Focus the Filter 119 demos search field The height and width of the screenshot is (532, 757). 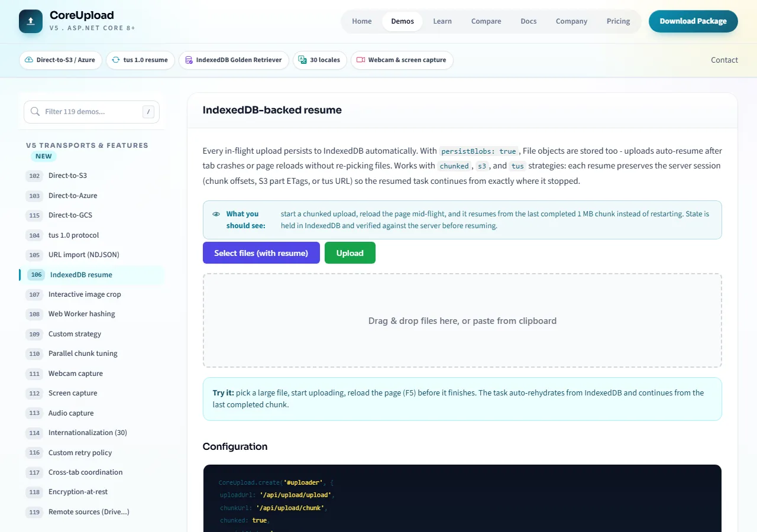click(x=92, y=112)
